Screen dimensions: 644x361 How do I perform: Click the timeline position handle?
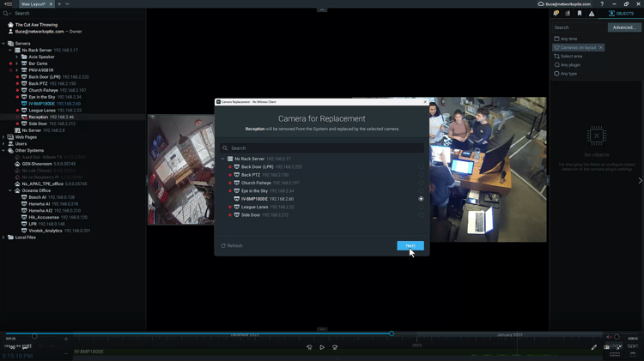(x=392, y=334)
